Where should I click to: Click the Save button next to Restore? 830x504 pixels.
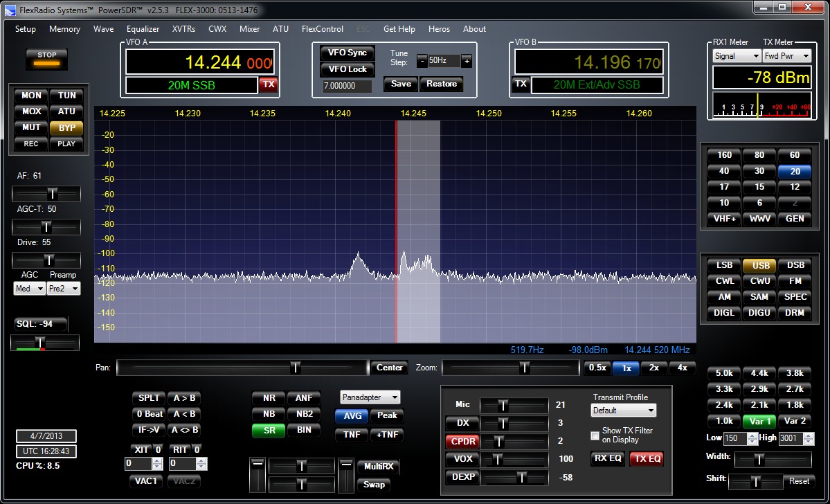tap(400, 84)
